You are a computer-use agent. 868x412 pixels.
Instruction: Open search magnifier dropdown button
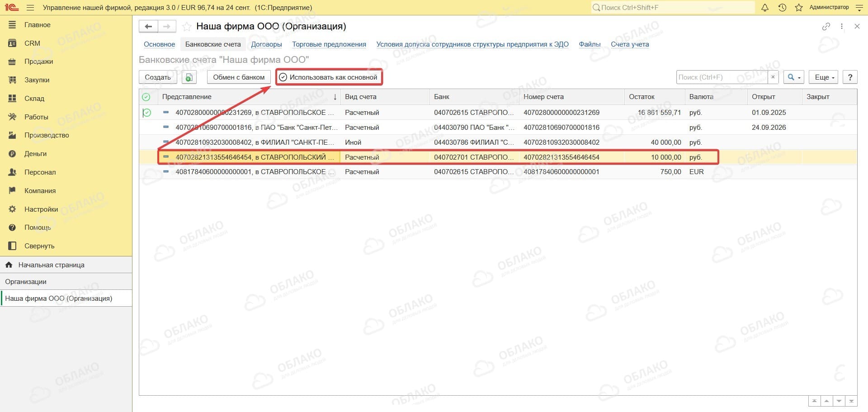(794, 77)
